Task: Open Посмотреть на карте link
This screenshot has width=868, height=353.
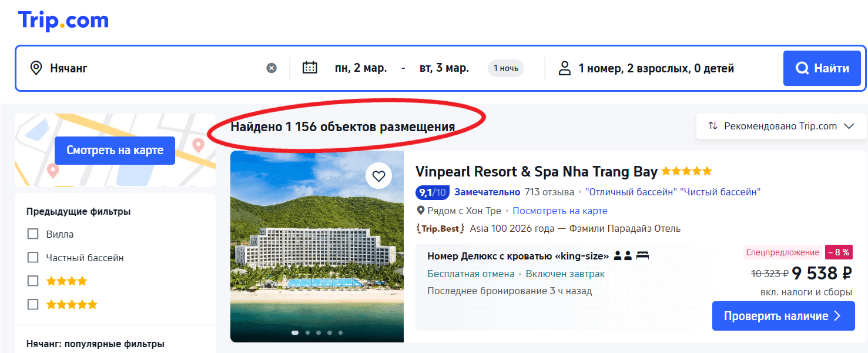Action: [559, 210]
